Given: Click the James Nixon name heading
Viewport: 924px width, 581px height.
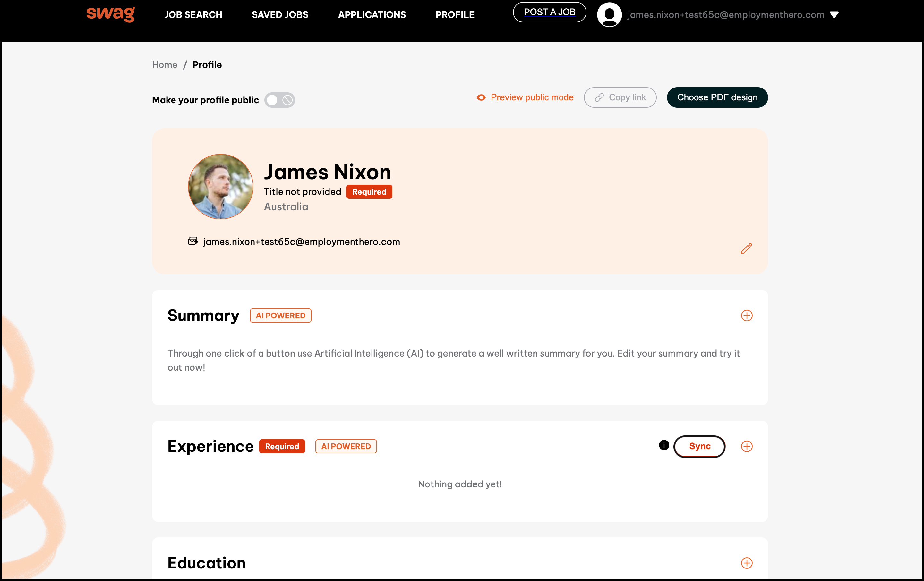Looking at the screenshot, I should [327, 172].
